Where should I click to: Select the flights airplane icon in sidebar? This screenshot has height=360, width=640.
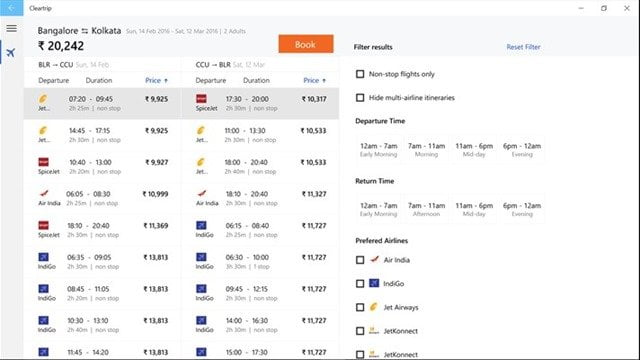tap(11, 52)
